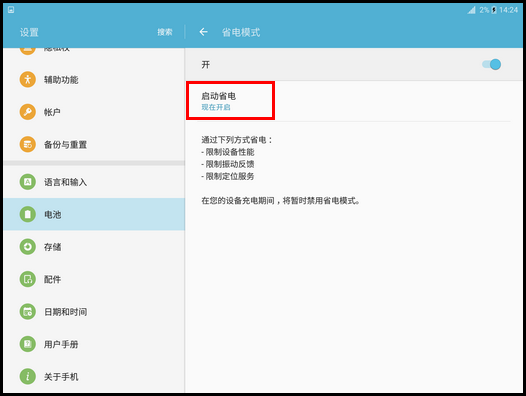Image resolution: width=526 pixels, height=396 pixels.
Task: Tap the Backup and reset (备份与重置) icon
Action: point(28,144)
